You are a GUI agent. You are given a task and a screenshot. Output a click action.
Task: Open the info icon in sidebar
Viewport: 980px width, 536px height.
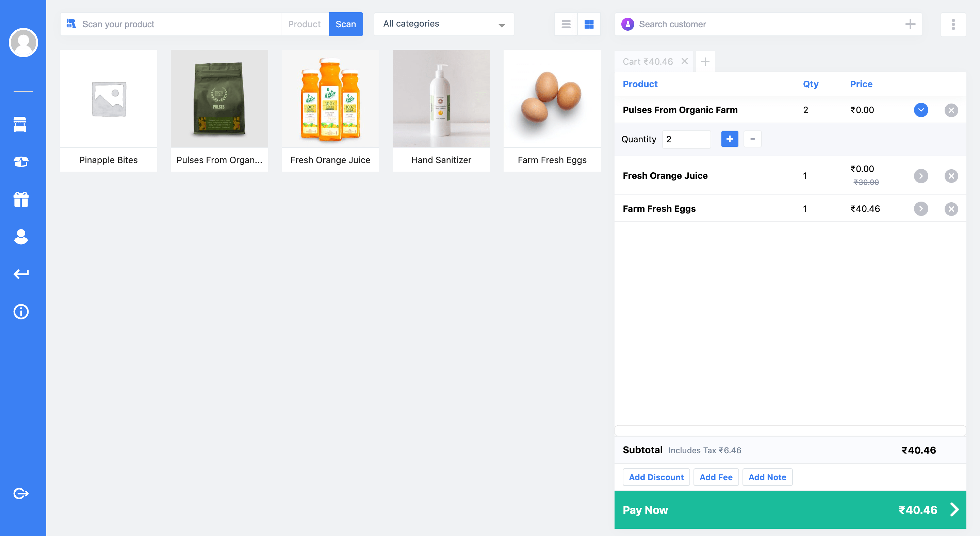click(x=21, y=312)
